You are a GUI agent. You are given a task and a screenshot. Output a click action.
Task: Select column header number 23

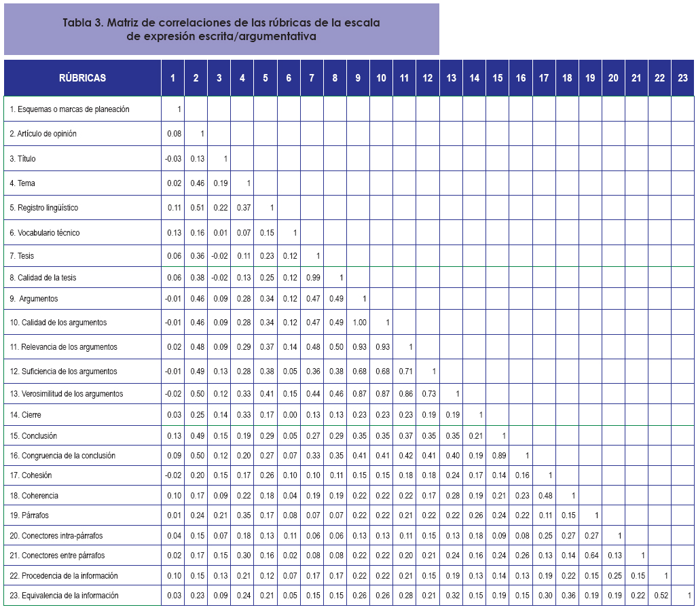click(682, 78)
